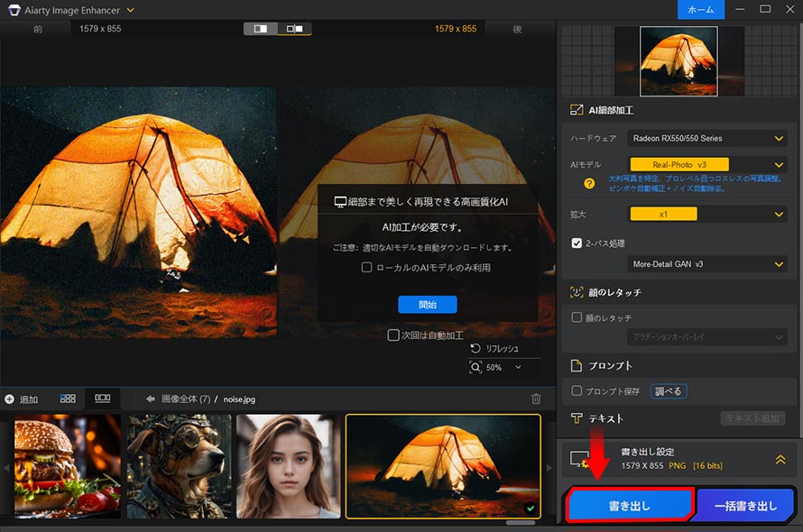Image resolution: width=803 pixels, height=532 pixels.
Task: Select the filmstrip view icon
Action: pos(102,399)
